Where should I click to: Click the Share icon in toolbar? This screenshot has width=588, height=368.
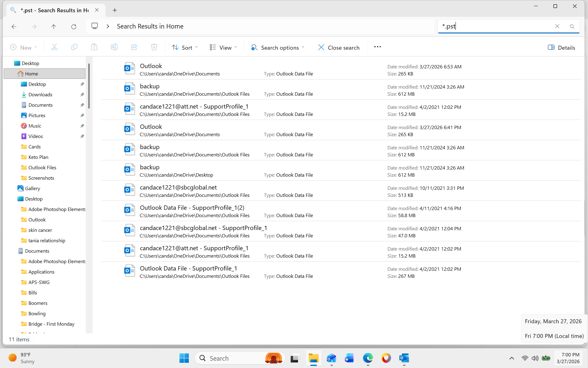(134, 47)
